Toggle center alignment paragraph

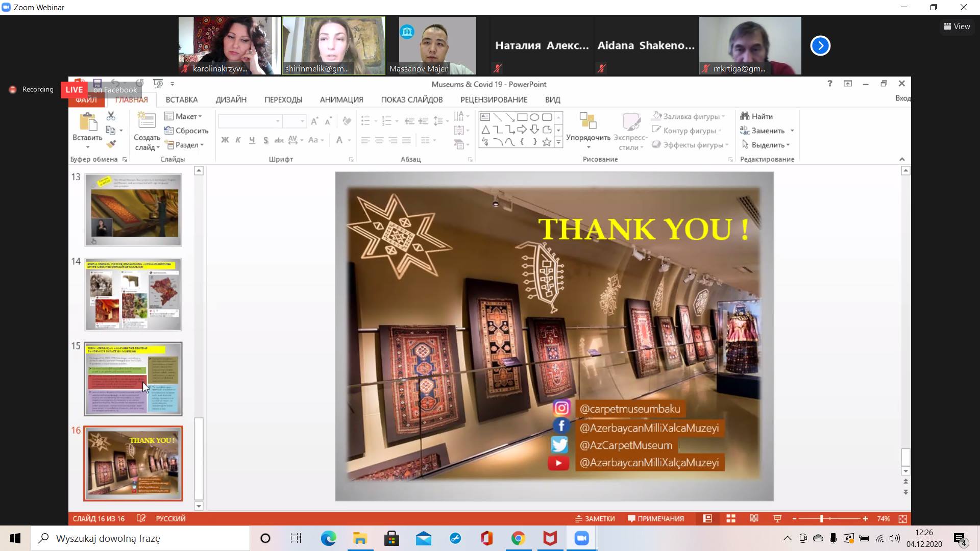click(379, 140)
